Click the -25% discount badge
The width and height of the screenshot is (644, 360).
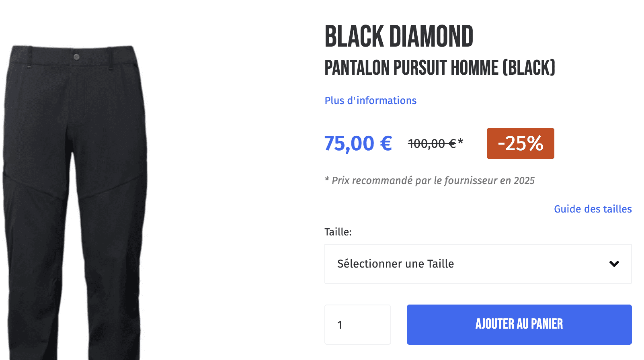[520, 143]
